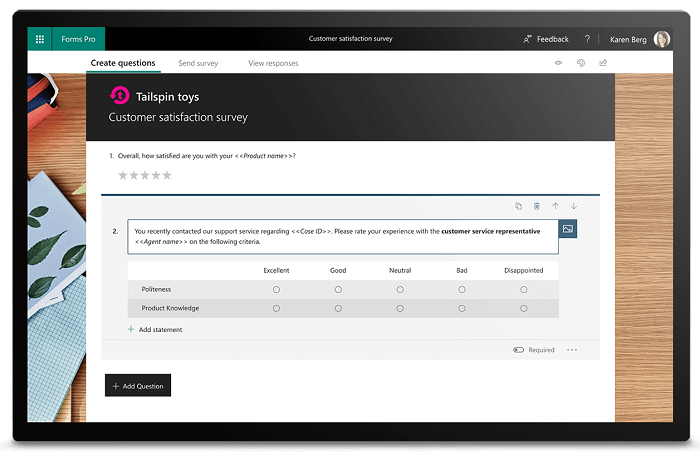The image size is (700, 452).
Task: Switch to the View responses tab
Action: click(x=273, y=63)
